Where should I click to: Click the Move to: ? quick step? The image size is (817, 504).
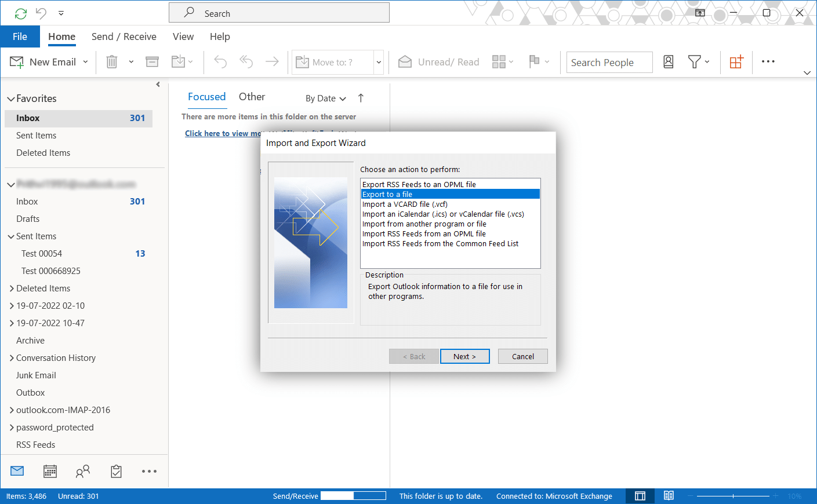tap(332, 62)
